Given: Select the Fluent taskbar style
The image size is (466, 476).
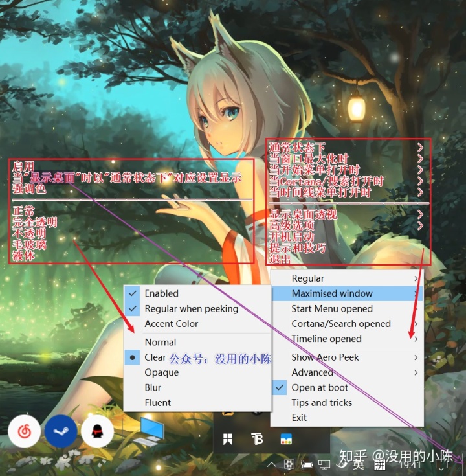Looking at the screenshot, I should (197, 403).
